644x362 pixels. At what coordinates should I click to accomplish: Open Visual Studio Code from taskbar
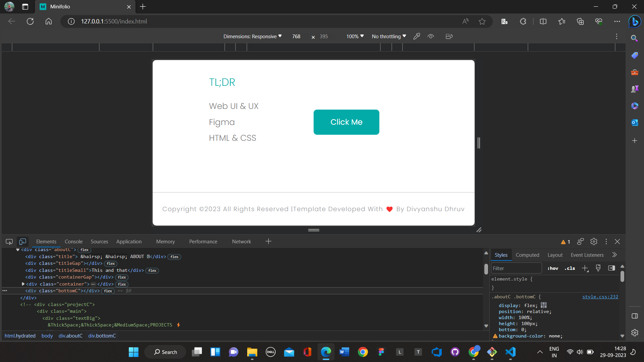[510, 352]
